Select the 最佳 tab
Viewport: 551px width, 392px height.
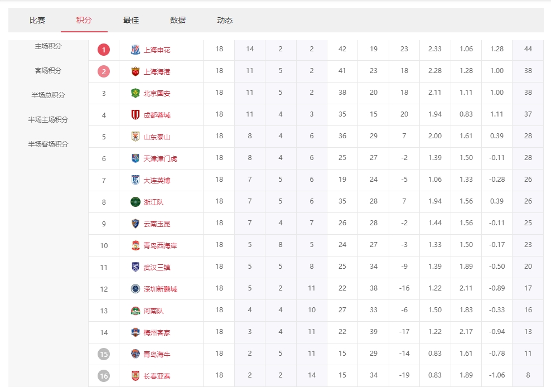(131, 20)
